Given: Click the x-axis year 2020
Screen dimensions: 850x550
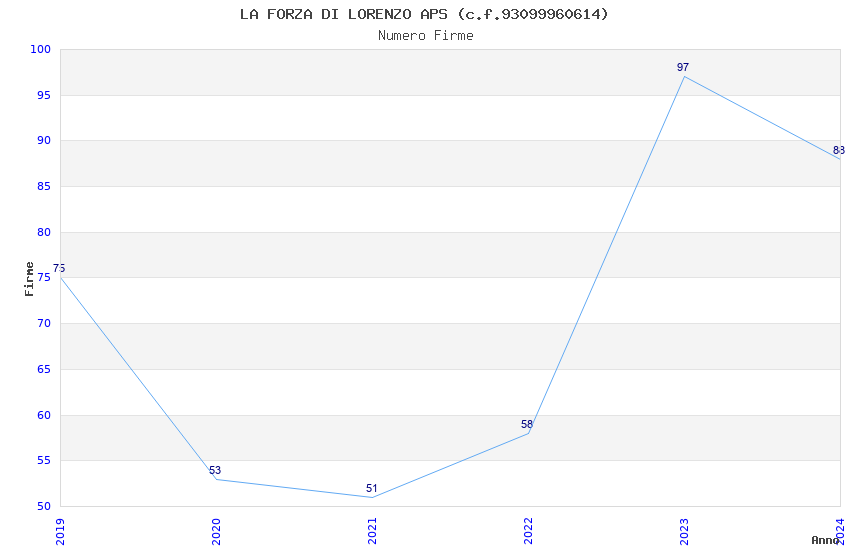Looking at the screenshot, I should point(216,531).
